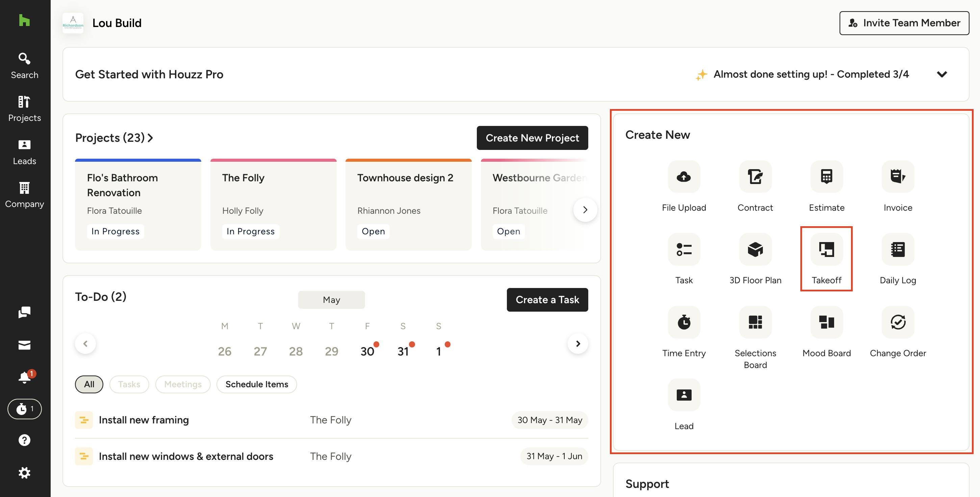Open the chat messages icon
Image resolution: width=980 pixels, height=497 pixels.
(24, 312)
